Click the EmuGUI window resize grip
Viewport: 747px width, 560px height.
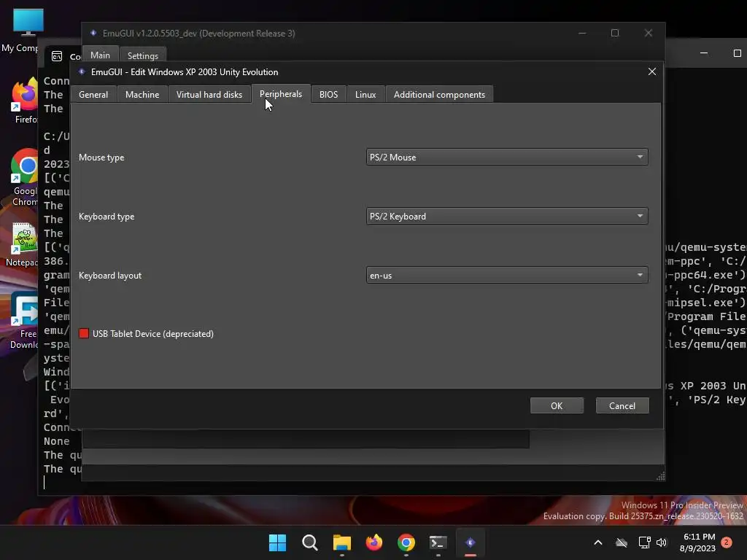pyautogui.click(x=661, y=477)
